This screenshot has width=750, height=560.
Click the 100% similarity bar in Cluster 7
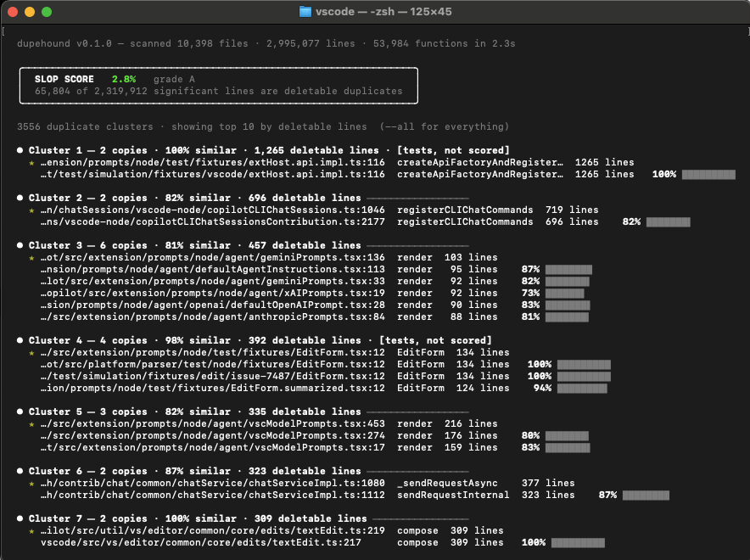[578, 543]
